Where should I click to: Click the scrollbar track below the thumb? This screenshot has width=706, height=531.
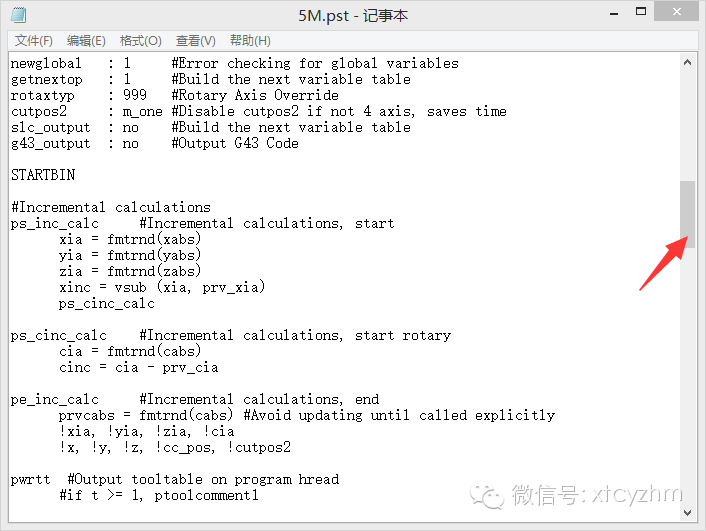(688, 380)
